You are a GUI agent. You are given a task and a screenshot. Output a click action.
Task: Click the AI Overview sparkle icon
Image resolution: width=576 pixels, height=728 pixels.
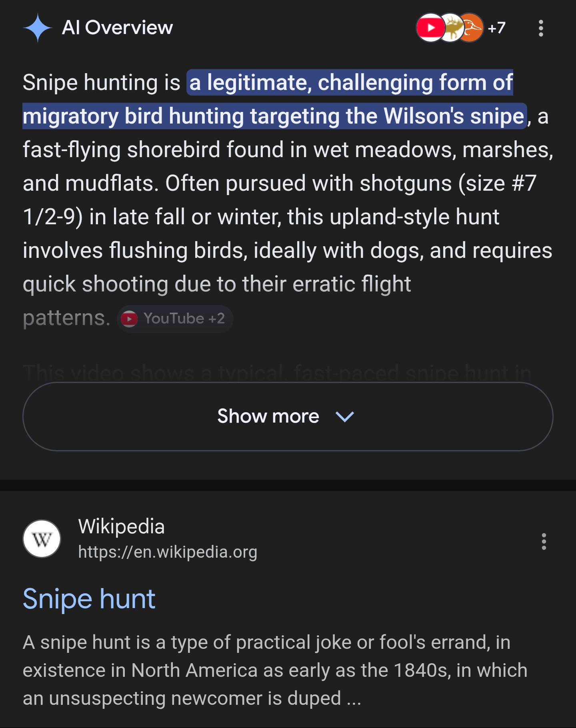(38, 28)
